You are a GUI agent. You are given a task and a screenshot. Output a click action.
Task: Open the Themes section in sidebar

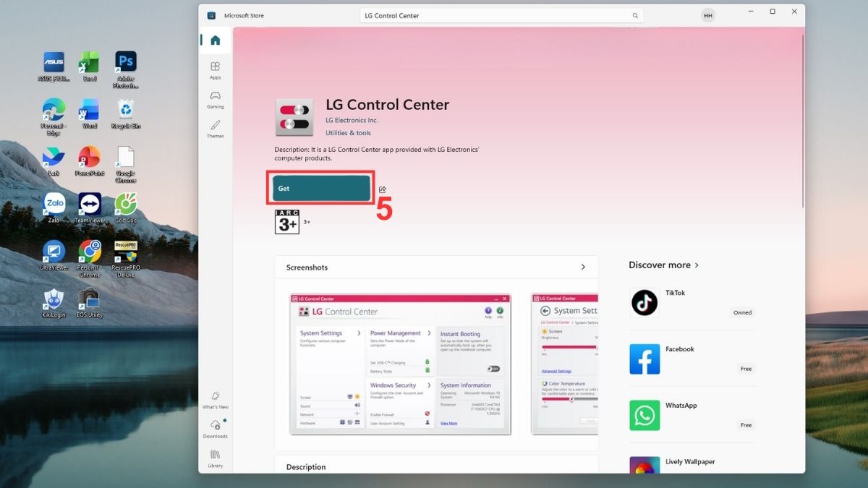pos(216,129)
